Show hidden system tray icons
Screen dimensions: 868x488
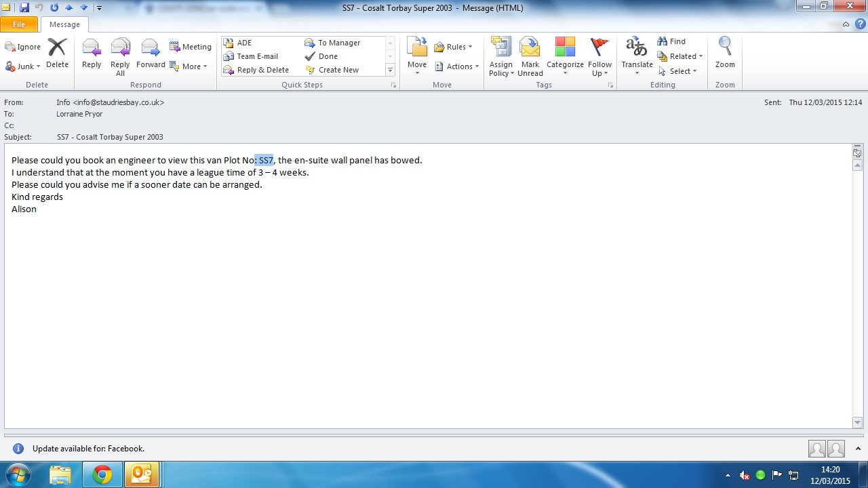tap(728, 475)
